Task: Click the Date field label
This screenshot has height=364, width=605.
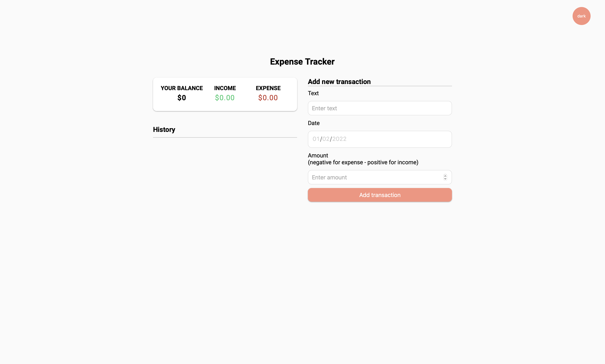Action: [314, 123]
